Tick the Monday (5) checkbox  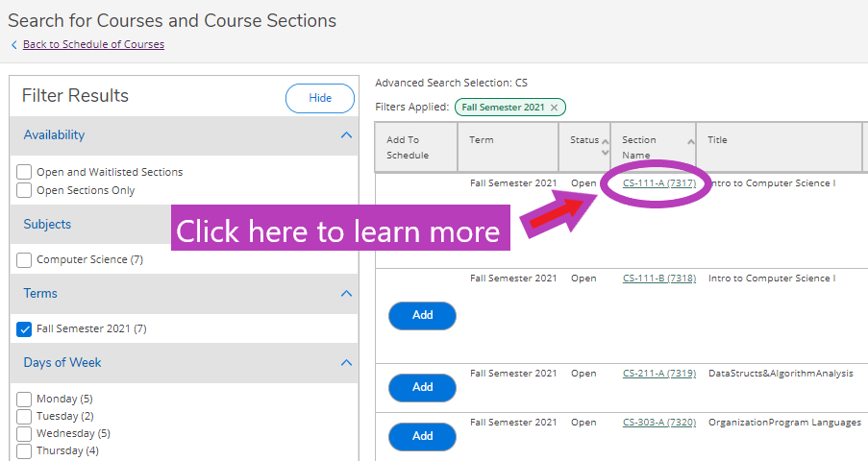24,399
